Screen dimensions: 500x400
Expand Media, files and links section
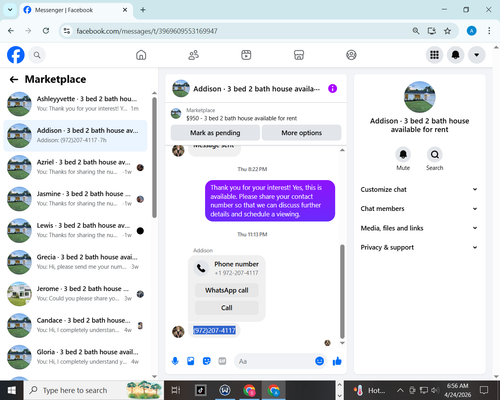[x=419, y=228]
